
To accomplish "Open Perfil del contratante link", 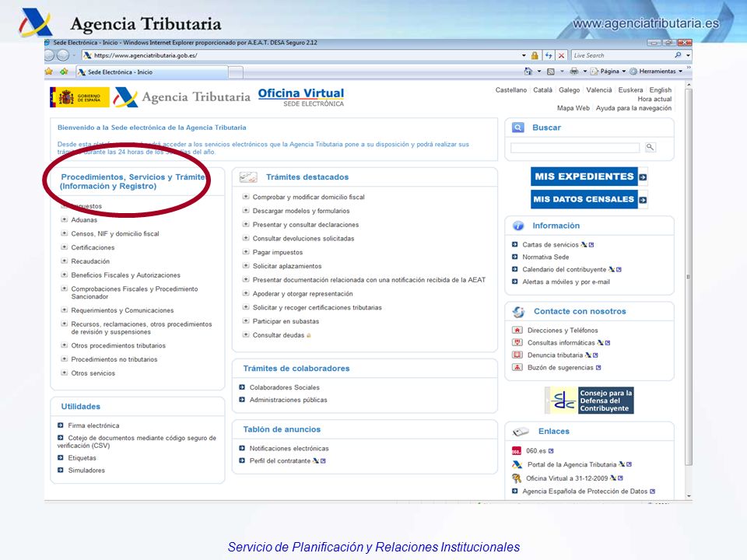I will [280, 460].
